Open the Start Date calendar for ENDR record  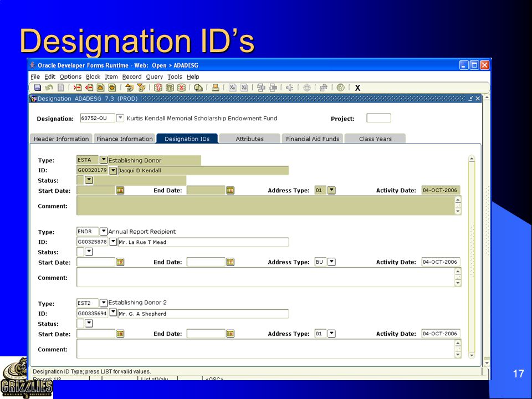(120, 262)
